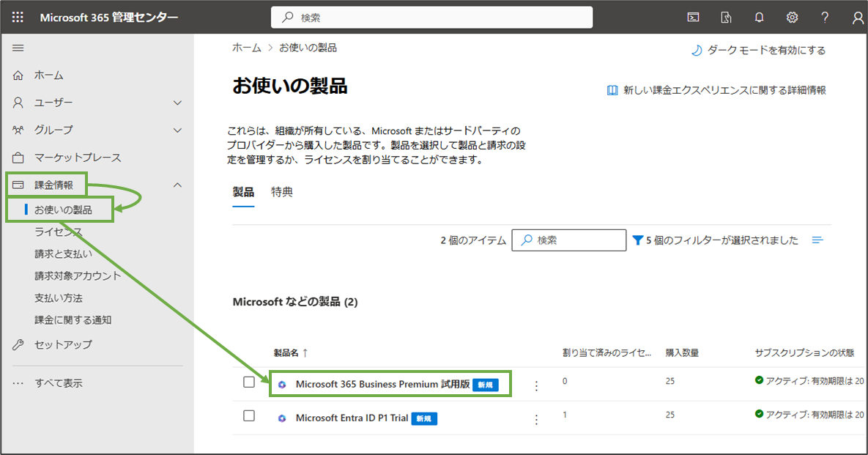The width and height of the screenshot is (868, 455).
Task: Click the products list 検索 field
Action: 569,240
